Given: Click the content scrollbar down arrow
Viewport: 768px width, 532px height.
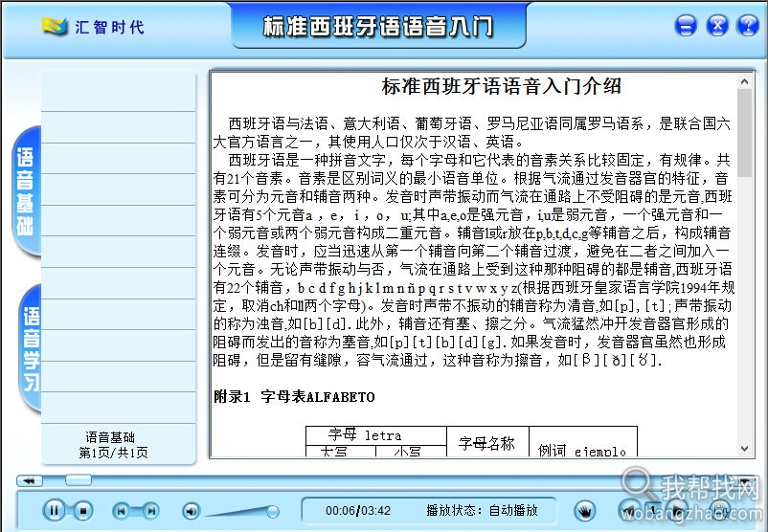Looking at the screenshot, I should pos(744,449).
